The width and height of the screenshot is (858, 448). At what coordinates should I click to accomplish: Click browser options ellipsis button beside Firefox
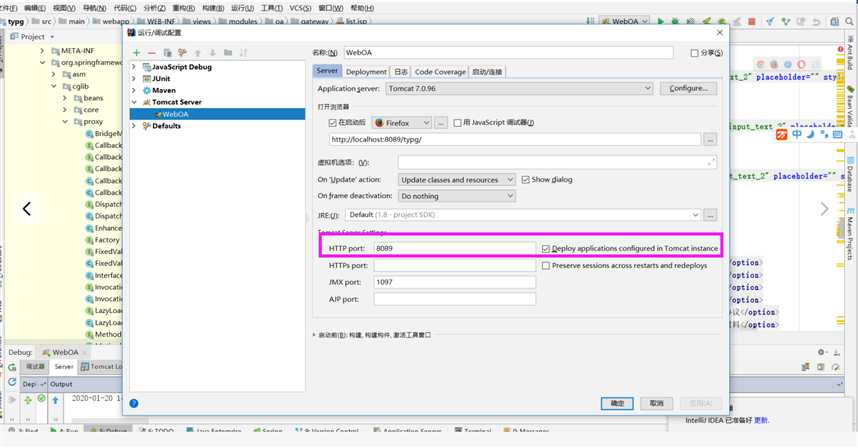[x=441, y=123]
